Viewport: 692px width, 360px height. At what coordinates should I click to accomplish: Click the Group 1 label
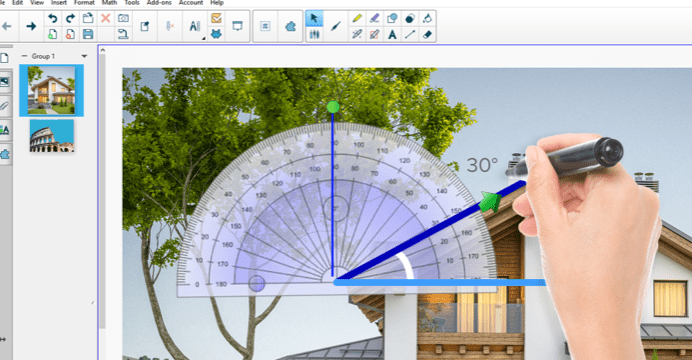click(x=43, y=56)
